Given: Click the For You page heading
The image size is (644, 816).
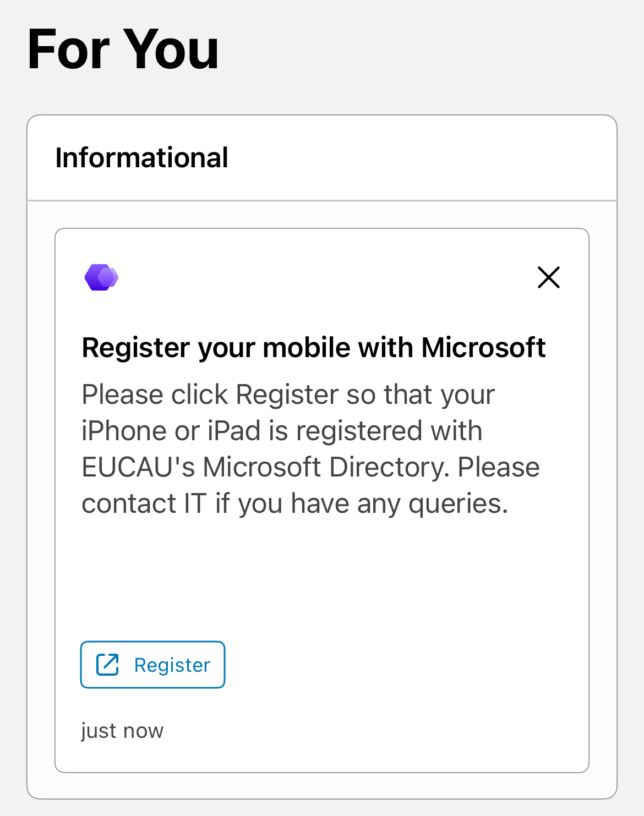Looking at the screenshot, I should pyautogui.click(x=123, y=50).
